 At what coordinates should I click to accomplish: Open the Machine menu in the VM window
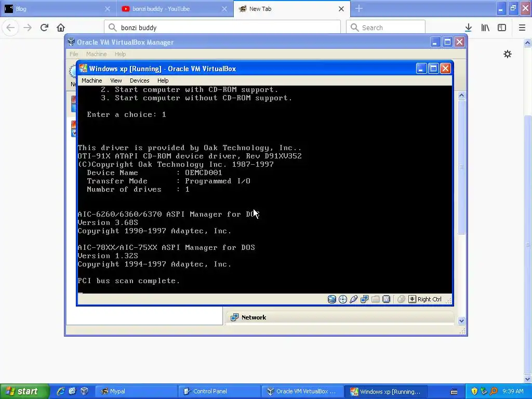tap(91, 81)
